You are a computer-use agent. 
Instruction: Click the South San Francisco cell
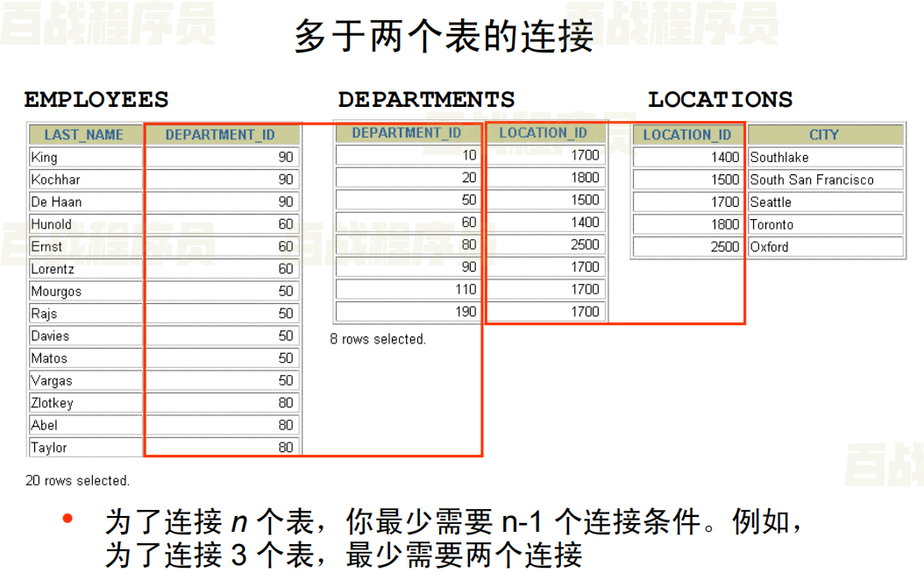[824, 180]
